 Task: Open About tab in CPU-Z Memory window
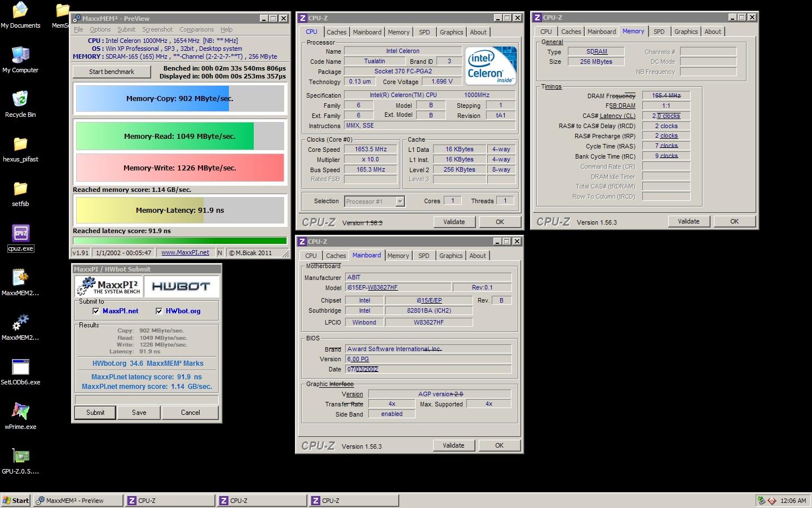click(713, 32)
